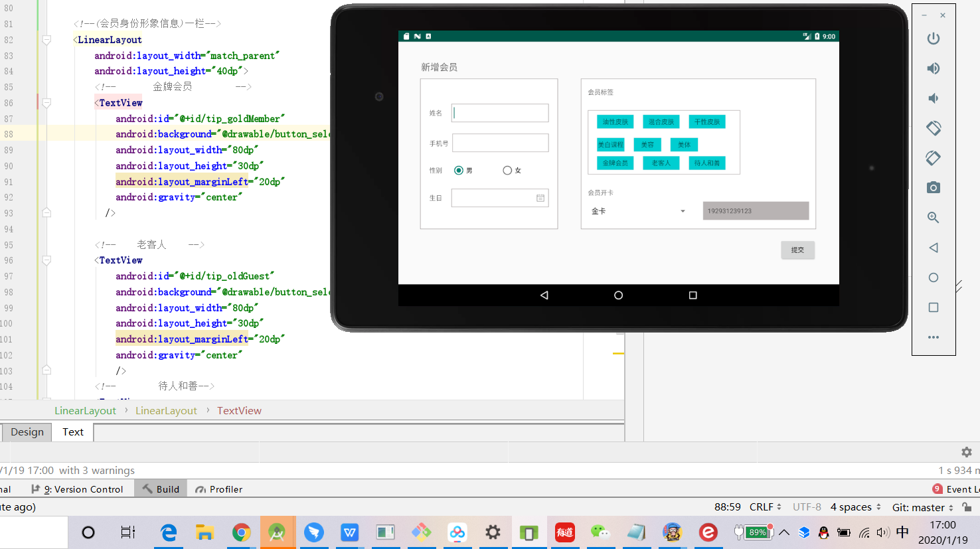Image resolution: width=980 pixels, height=549 pixels.
Task: Open the calendar picker in the birthday field
Action: [540, 198]
